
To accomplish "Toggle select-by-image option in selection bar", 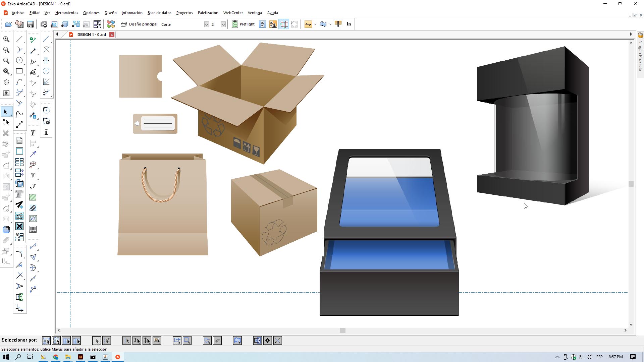I will click(x=157, y=341).
